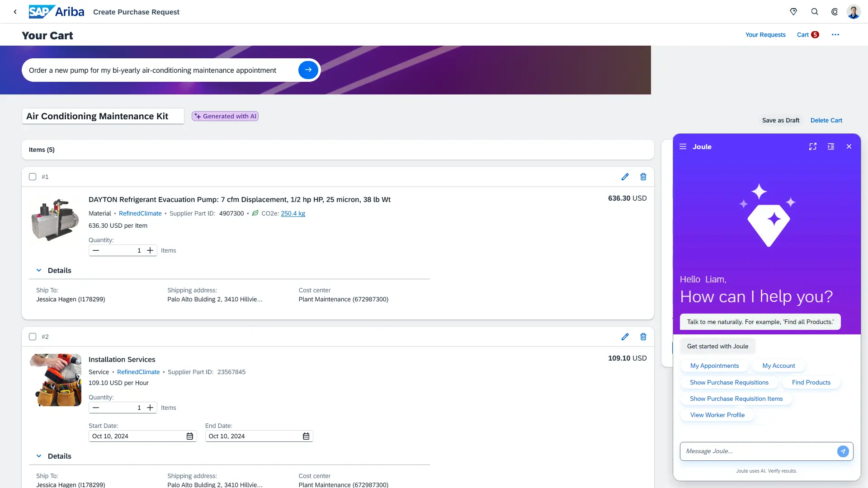Click the user profile avatar picture
Screen dimensions: 868x488
click(x=854, y=12)
